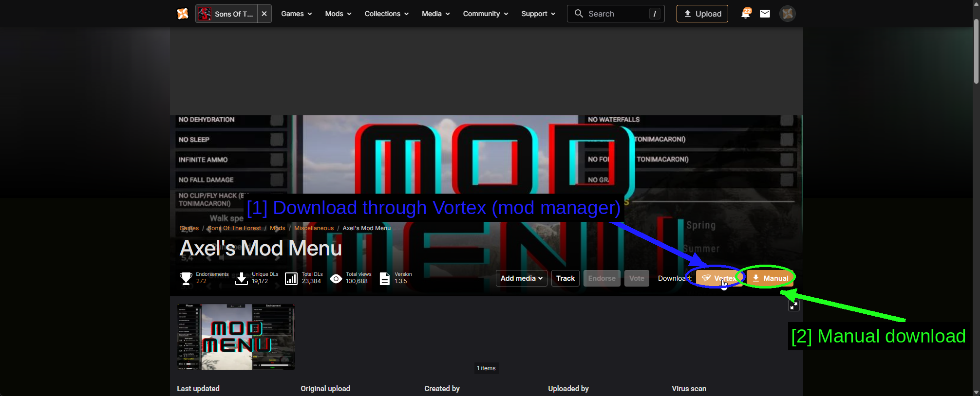Click the page vertical scrollbar thumb
The height and width of the screenshot is (396, 980).
point(976,51)
